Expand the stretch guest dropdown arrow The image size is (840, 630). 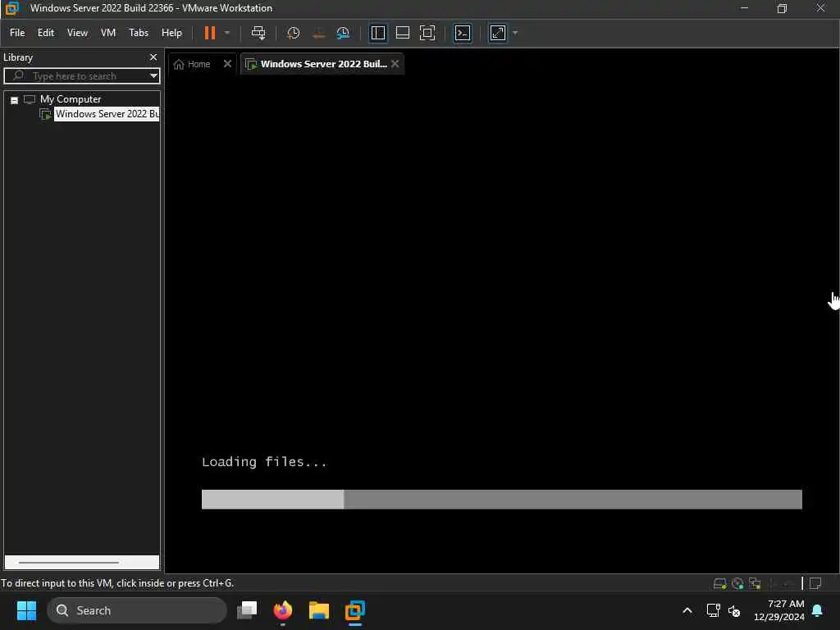click(515, 33)
